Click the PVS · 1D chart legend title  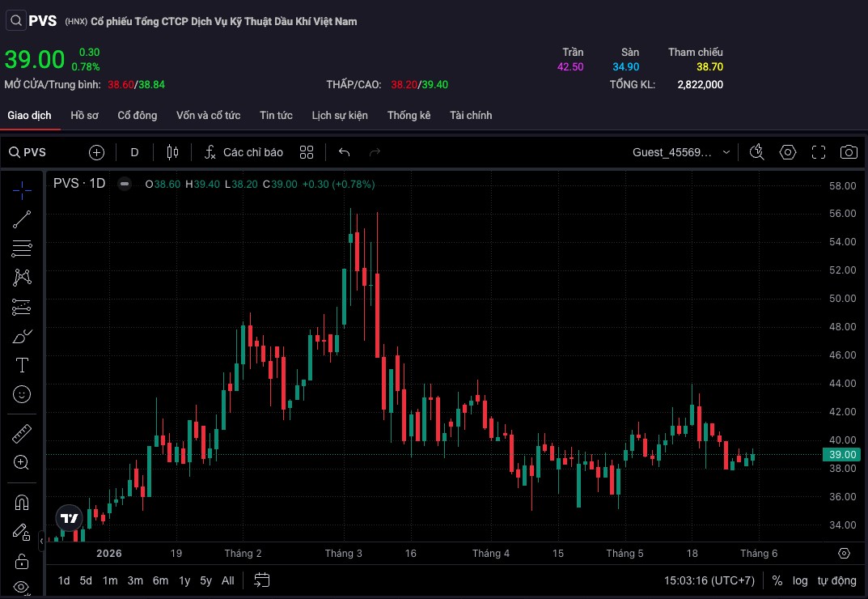tap(79, 184)
